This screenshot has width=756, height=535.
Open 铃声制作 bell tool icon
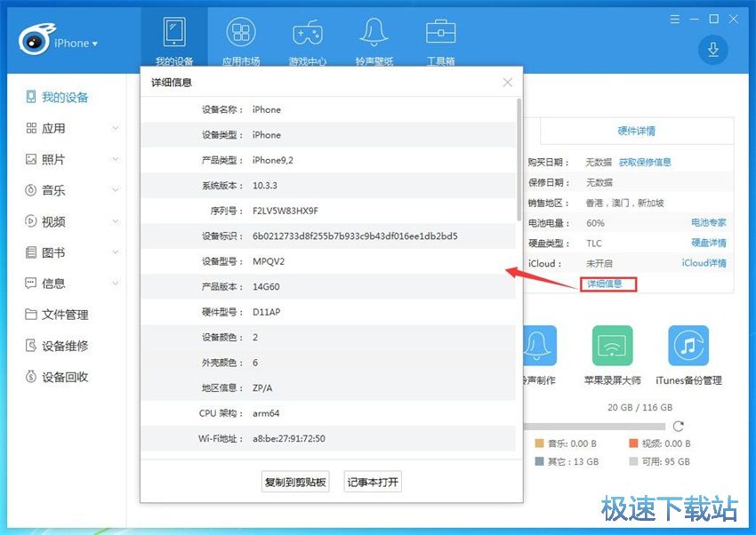pos(539,346)
